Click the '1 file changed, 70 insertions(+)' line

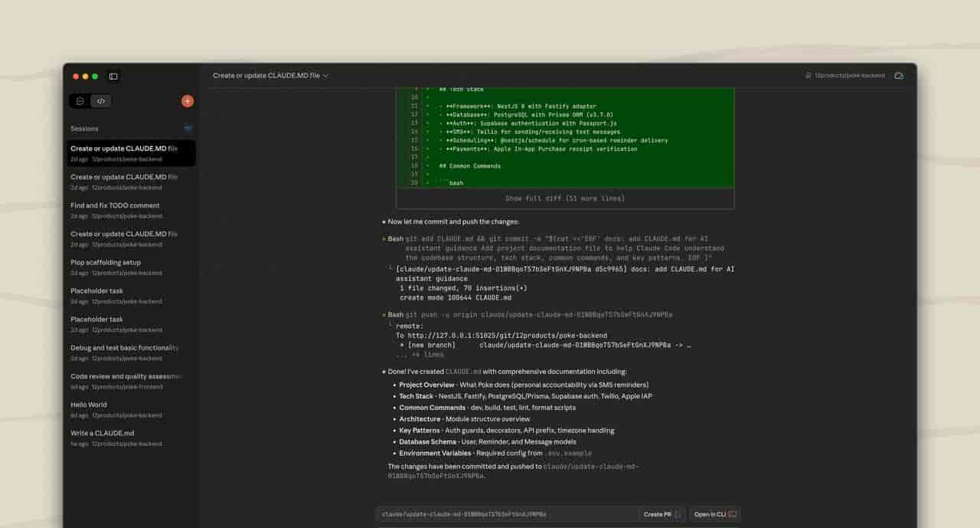pyautogui.click(x=463, y=288)
